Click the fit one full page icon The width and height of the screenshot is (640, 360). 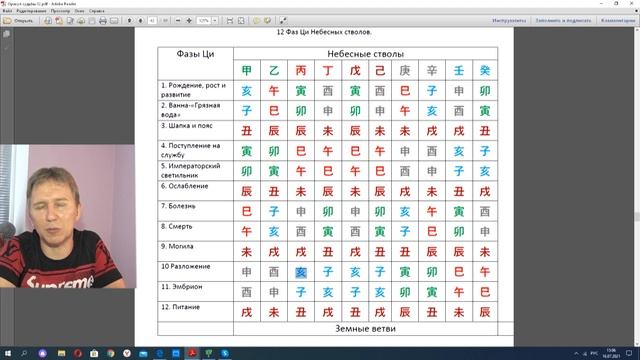241,20
